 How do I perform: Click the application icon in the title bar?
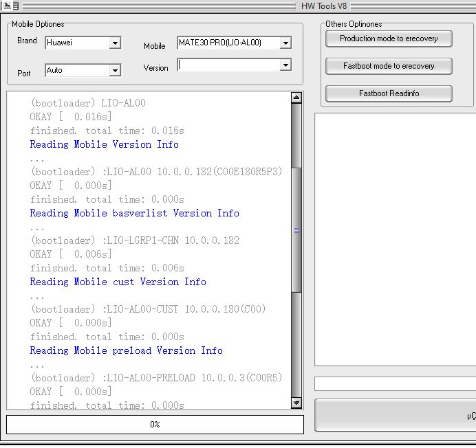click(12, 5)
